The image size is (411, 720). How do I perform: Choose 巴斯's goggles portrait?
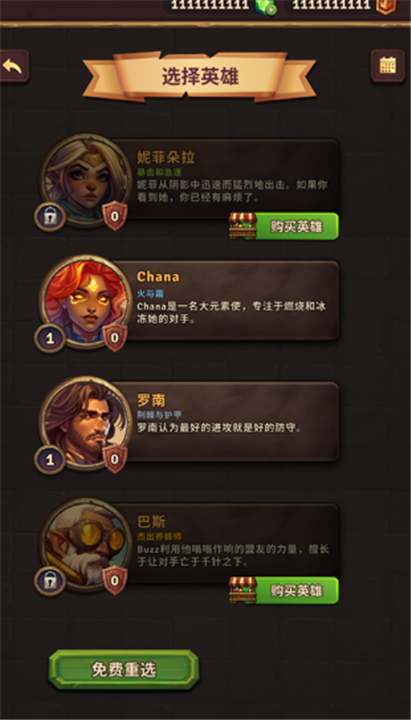pyautogui.click(x=85, y=544)
